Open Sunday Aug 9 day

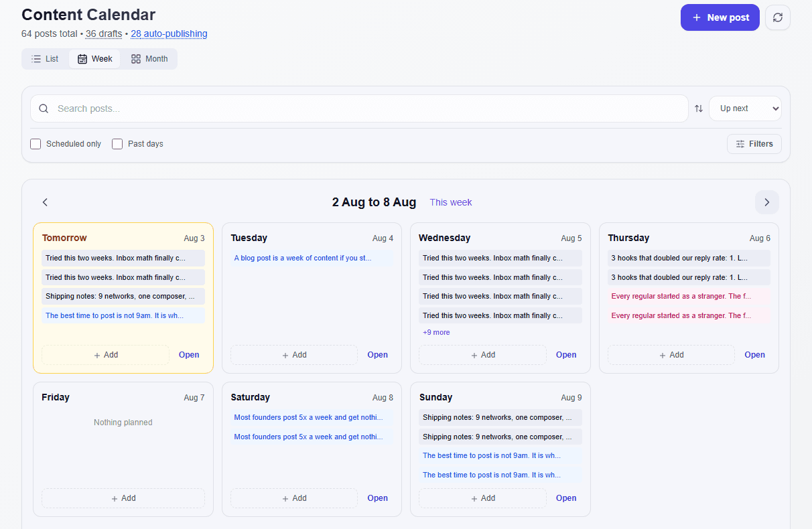(x=566, y=498)
